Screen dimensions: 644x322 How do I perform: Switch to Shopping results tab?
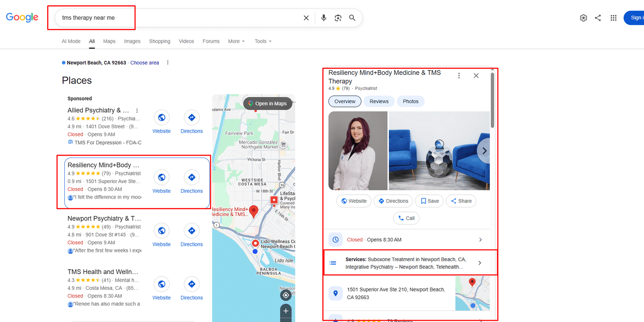click(x=159, y=41)
